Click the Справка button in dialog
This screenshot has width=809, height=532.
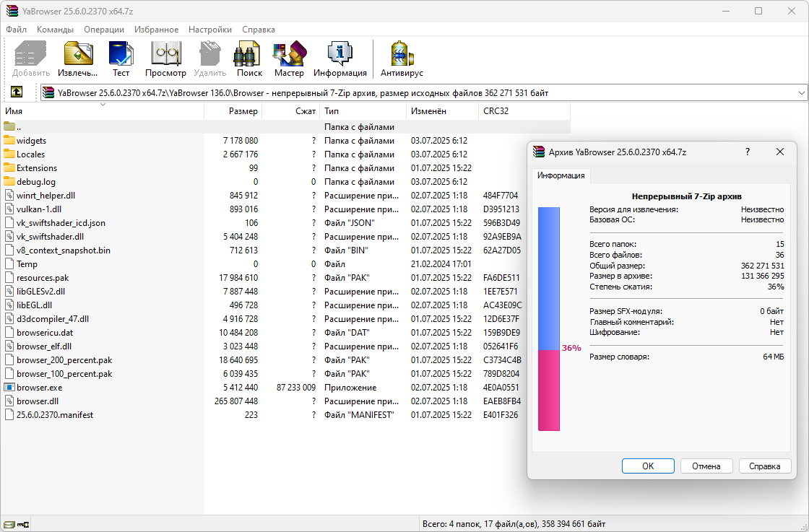765,466
